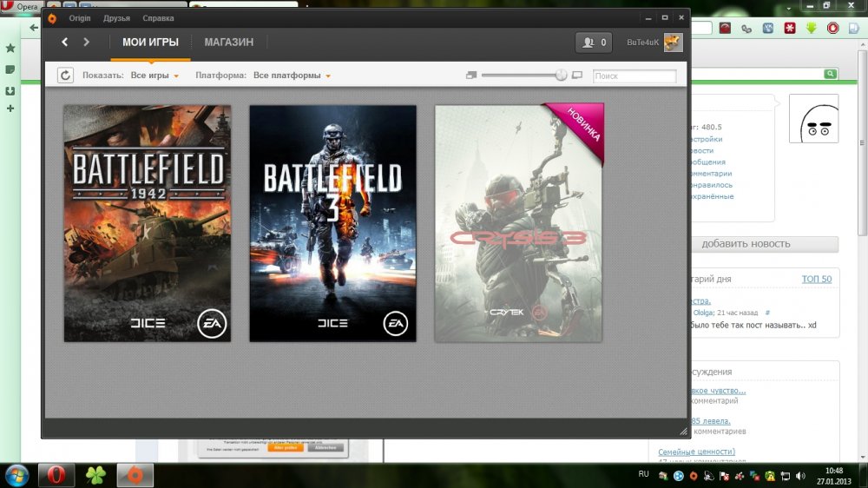Click the refresh game library icon
The width and height of the screenshot is (868, 488).
(x=65, y=76)
